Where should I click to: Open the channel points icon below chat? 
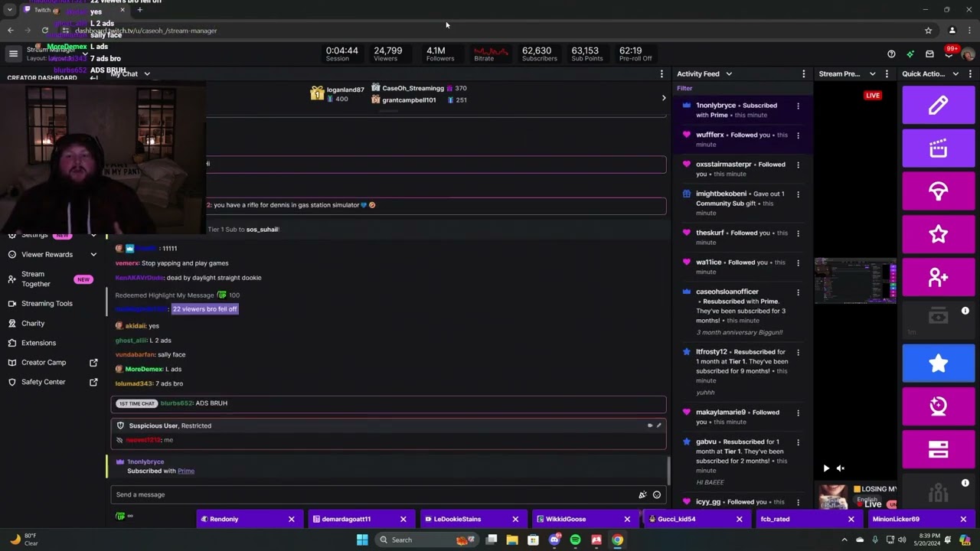coord(120,517)
